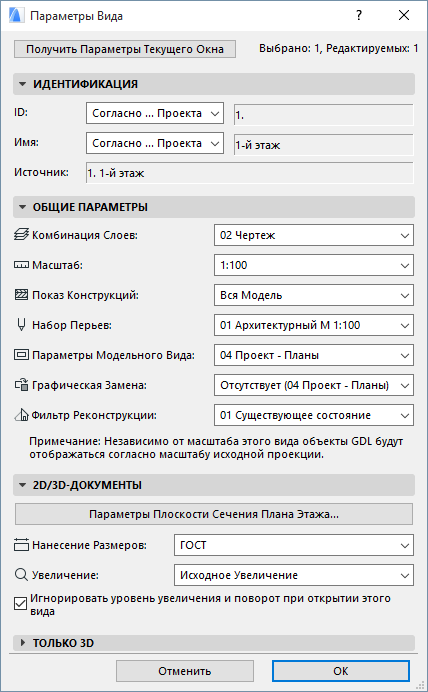The width and height of the screenshot is (428, 692).
Task: Collapse the ОБЩИЕ ПАРАМЕТРЫ section
Action: click(x=23, y=207)
